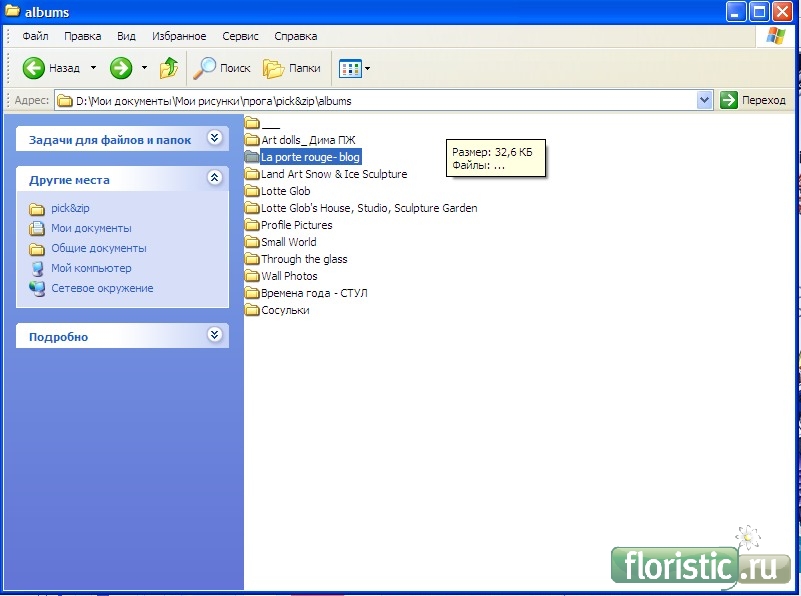Viewport: 801px width, 596px height.
Task: Open the Forward button history dropdown
Action: (145, 67)
